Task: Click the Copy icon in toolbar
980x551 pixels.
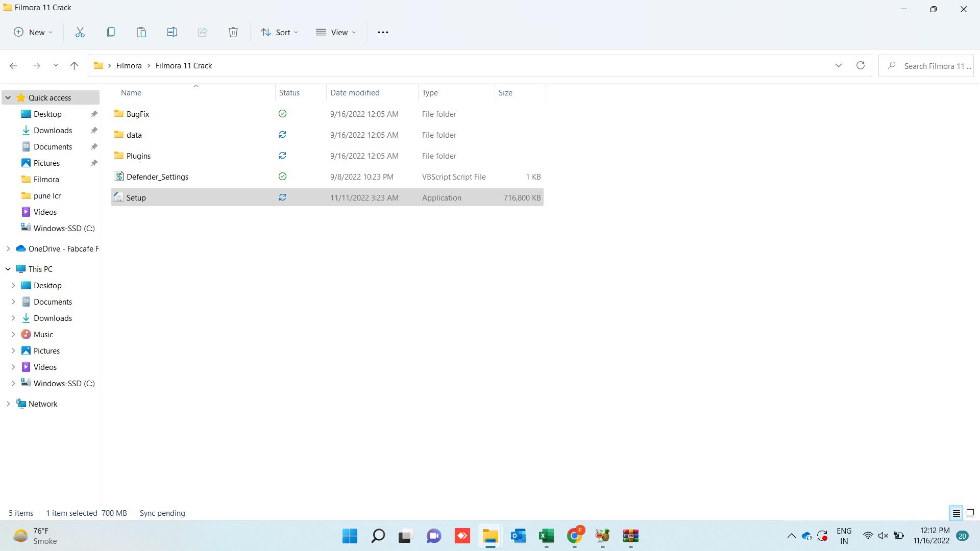Action: [x=111, y=32]
